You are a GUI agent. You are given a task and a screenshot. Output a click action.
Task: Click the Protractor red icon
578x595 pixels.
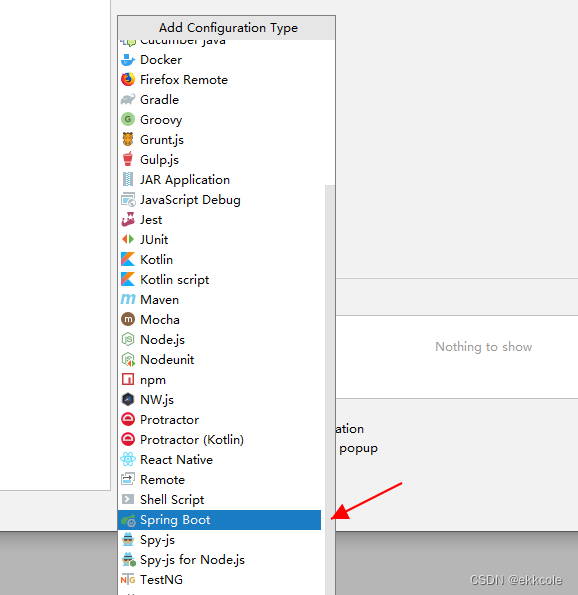click(x=128, y=419)
